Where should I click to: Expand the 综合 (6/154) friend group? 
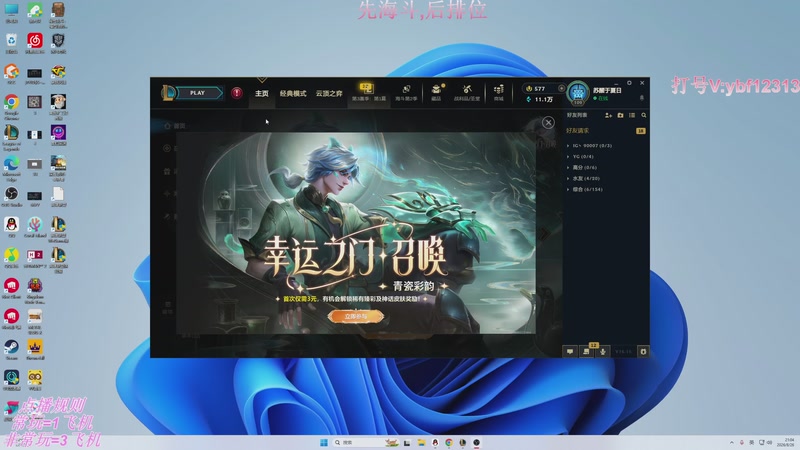pyautogui.click(x=585, y=189)
